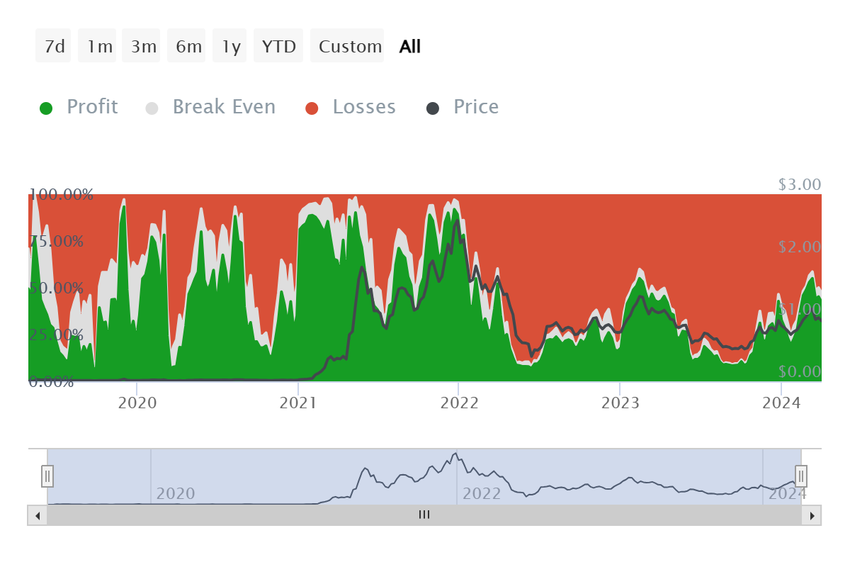Select the All time range
Viewport: 850px width, 567px height.
click(409, 46)
